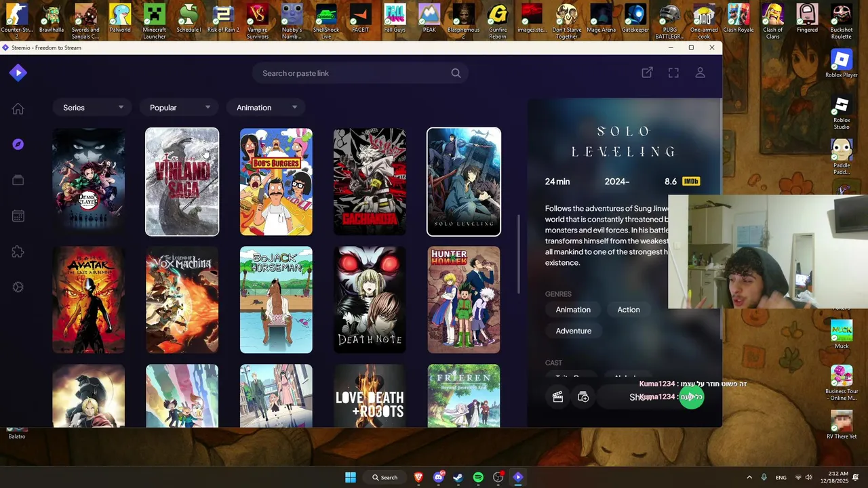Open the Series type dropdown

[92, 107]
